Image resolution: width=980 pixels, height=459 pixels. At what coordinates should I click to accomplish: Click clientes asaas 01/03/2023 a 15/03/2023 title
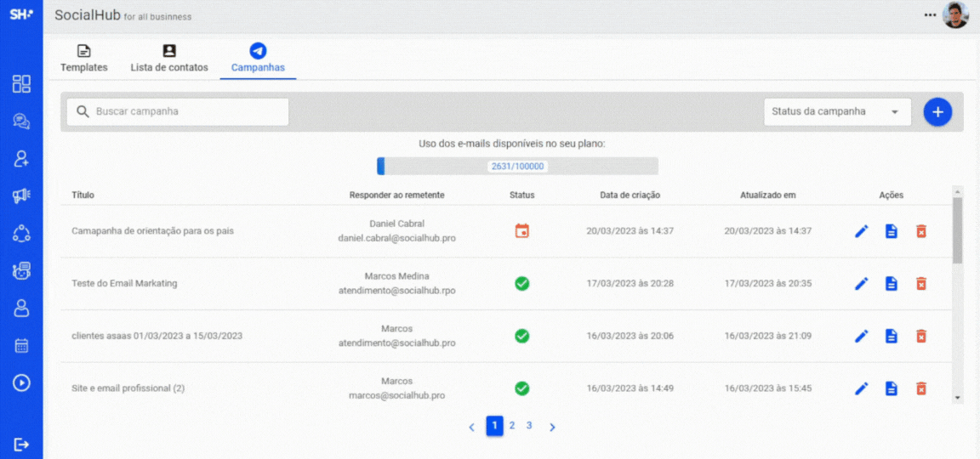tap(157, 336)
